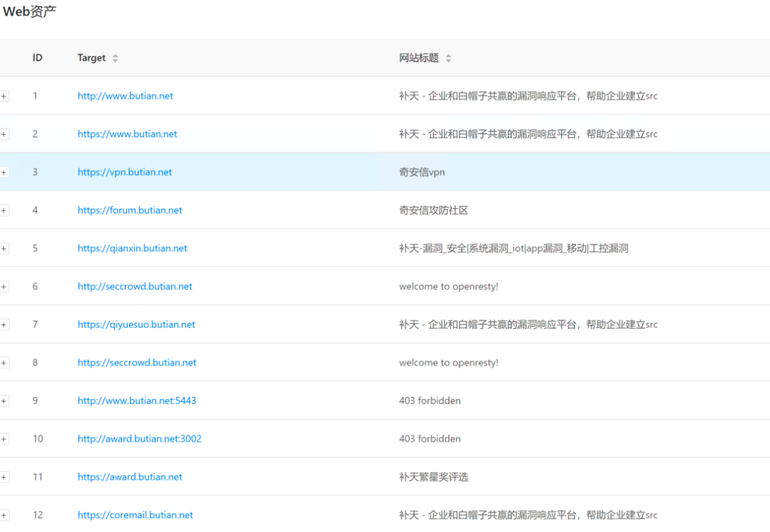Image resolution: width=770 pixels, height=532 pixels.
Task: Click the Target column header
Action: coord(91,58)
